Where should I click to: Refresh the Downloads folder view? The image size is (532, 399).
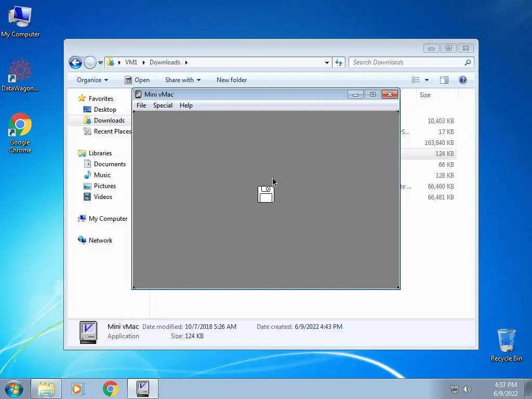pos(339,62)
